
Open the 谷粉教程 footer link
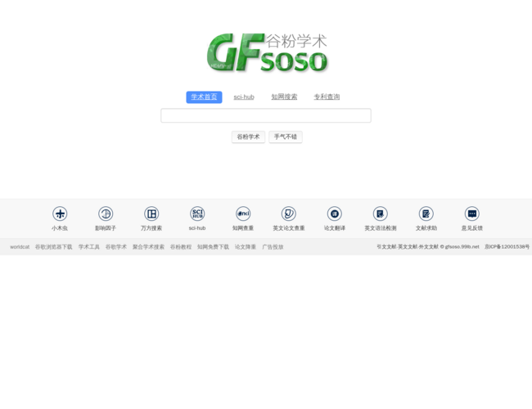tap(181, 247)
